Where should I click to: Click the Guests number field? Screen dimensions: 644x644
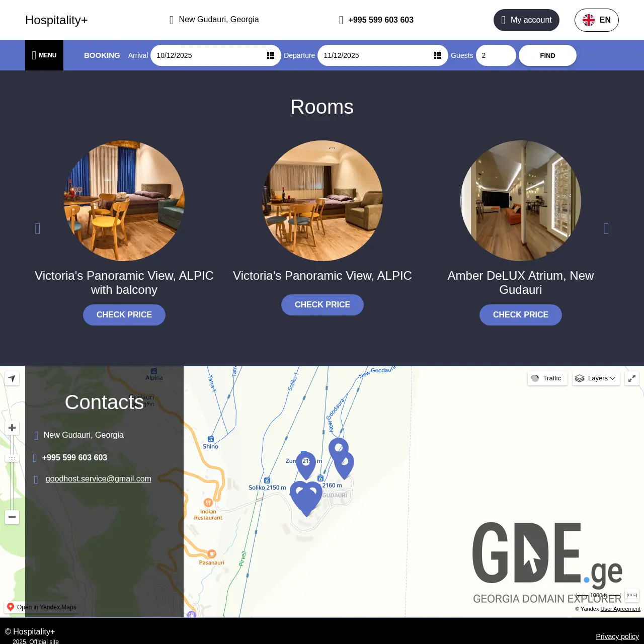click(496, 55)
